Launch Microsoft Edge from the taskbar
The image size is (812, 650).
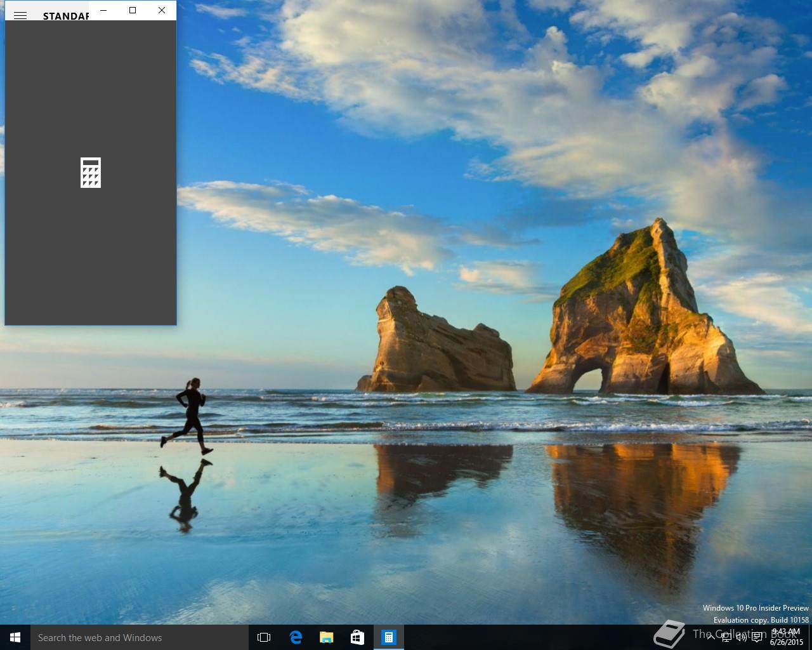point(296,637)
